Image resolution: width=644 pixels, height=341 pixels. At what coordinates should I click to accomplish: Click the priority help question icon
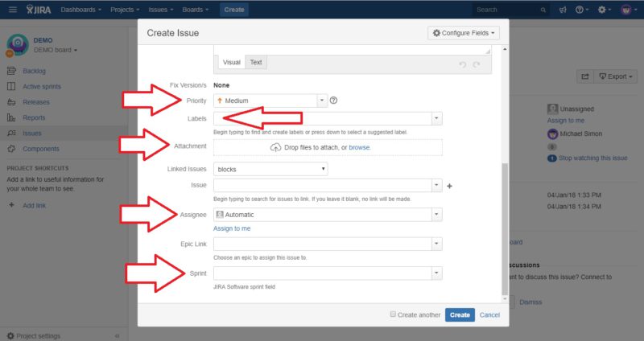[333, 101]
